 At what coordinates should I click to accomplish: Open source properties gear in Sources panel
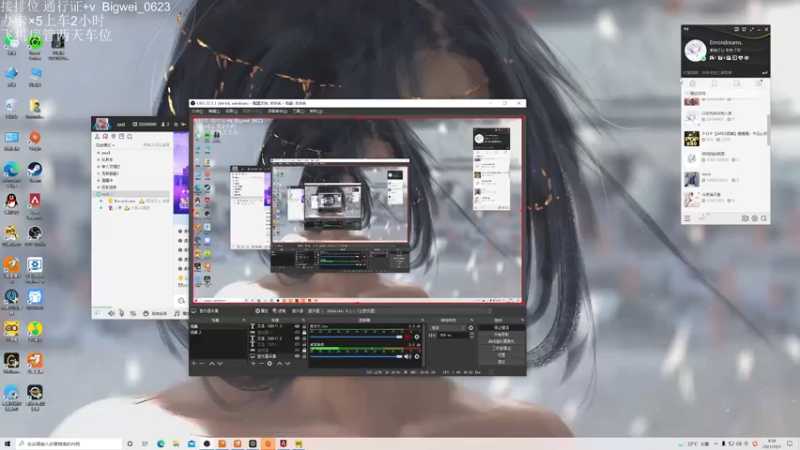click(x=270, y=363)
